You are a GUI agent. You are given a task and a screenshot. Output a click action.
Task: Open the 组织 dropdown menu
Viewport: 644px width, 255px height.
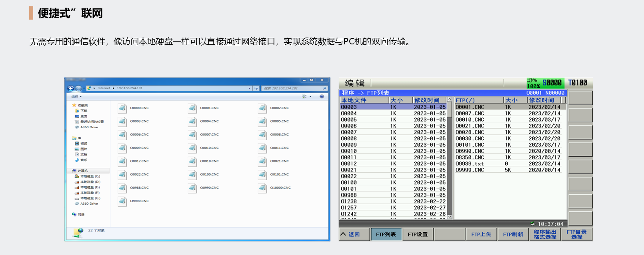[x=76, y=96]
